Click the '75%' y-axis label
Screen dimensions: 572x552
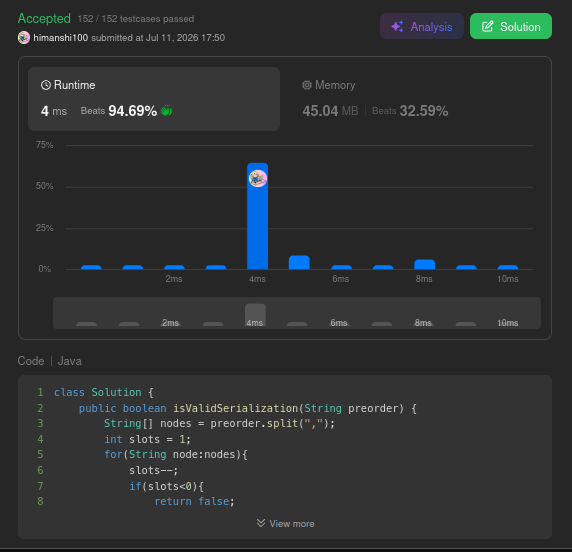[45, 145]
